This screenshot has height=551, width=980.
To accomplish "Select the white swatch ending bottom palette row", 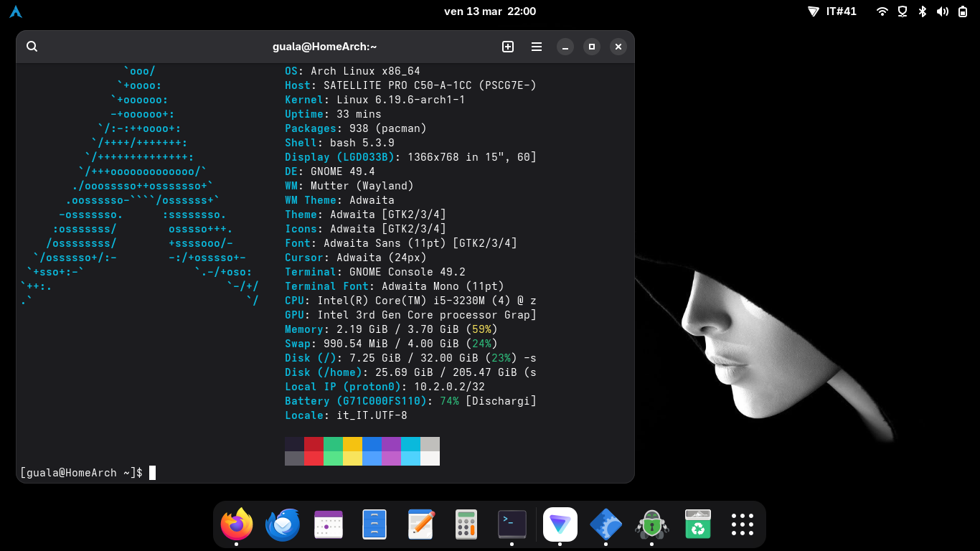I will (x=430, y=458).
